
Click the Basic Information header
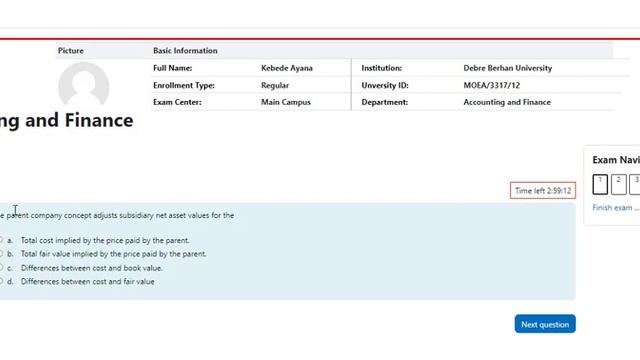185,51
